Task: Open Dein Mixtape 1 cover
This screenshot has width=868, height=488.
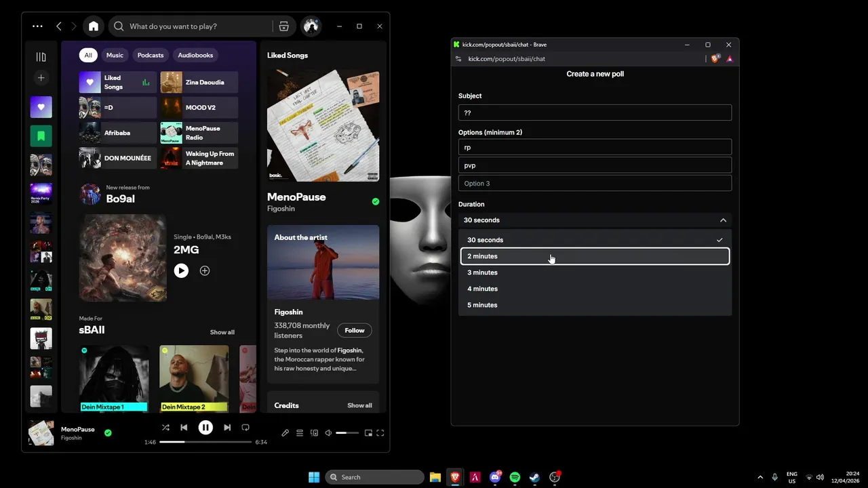Action: point(114,378)
